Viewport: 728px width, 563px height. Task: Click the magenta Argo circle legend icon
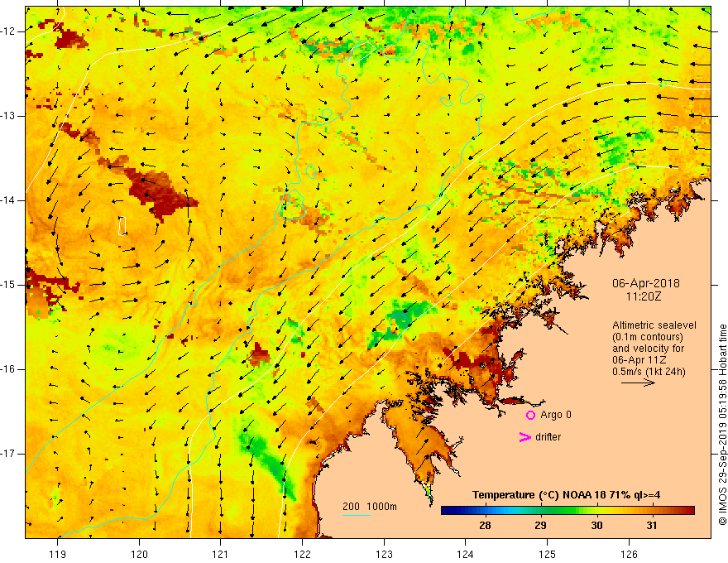click(x=530, y=416)
